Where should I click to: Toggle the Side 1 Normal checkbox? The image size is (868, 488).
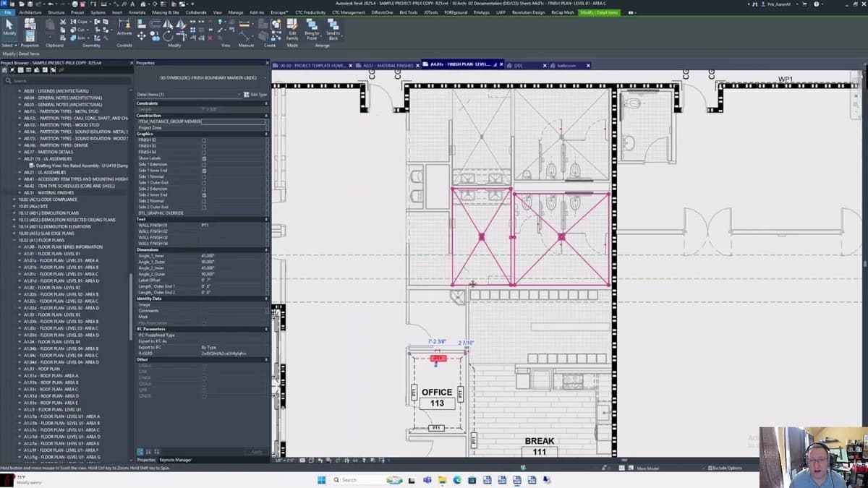[204, 176]
